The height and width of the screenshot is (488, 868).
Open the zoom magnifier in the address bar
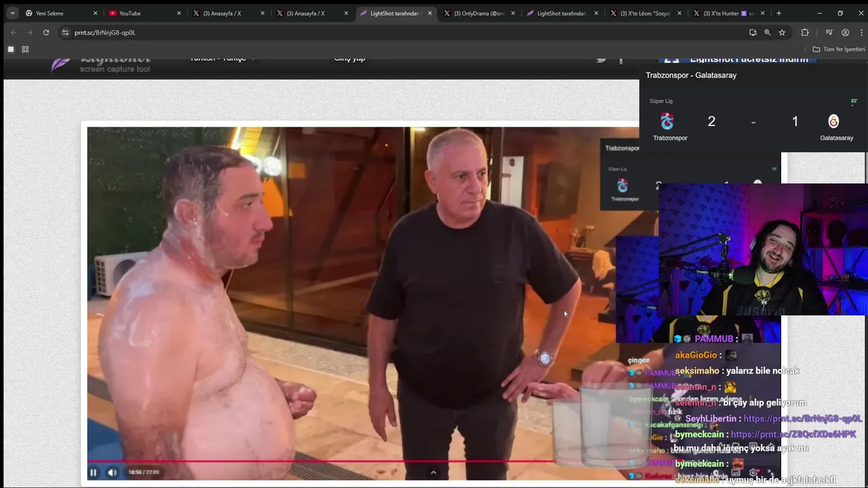pyautogui.click(x=768, y=33)
